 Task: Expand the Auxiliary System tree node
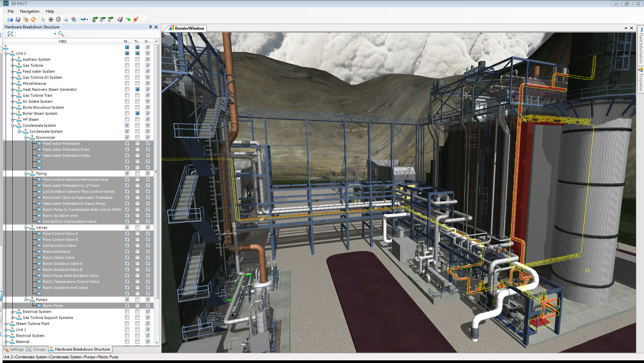[x=13, y=59]
